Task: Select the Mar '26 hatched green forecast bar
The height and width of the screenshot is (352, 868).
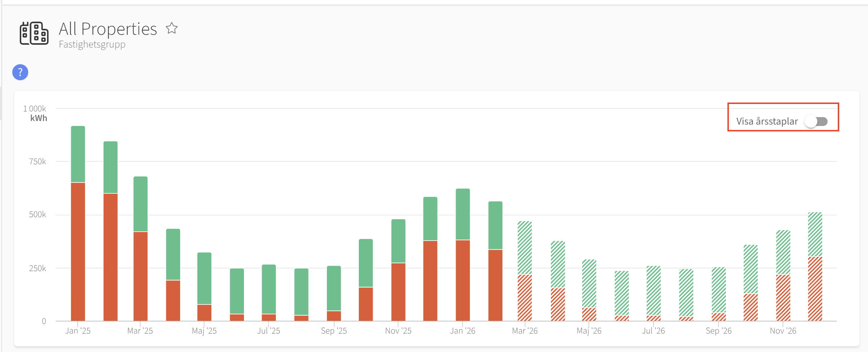Action: pos(525,248)
